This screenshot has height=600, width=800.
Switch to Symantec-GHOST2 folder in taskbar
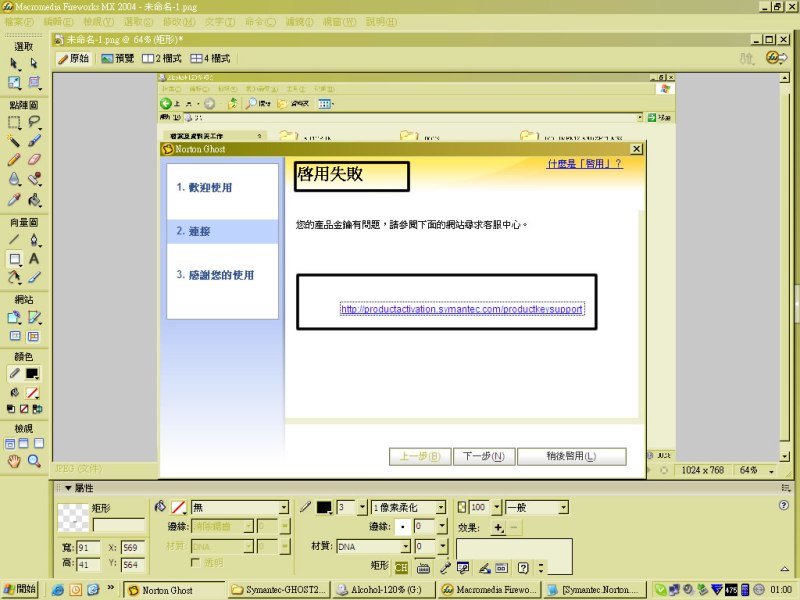point(280,590)
